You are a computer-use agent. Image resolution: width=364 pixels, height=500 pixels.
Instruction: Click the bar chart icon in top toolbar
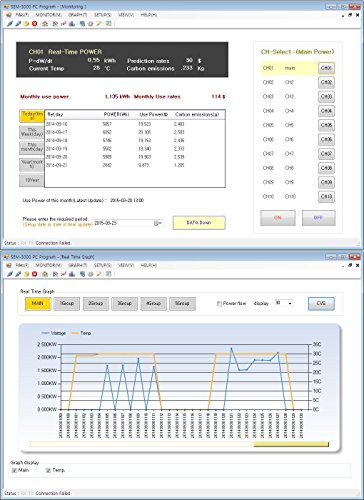[71, 24]
